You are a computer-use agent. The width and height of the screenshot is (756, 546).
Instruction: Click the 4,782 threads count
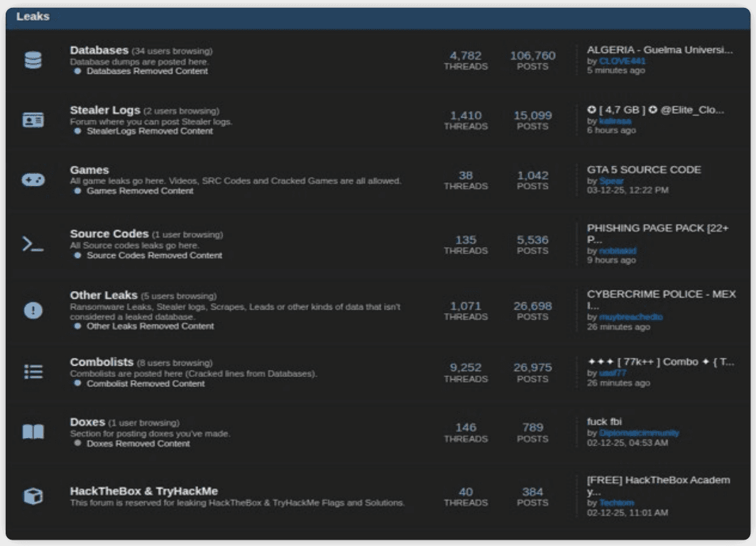point(466,55)
